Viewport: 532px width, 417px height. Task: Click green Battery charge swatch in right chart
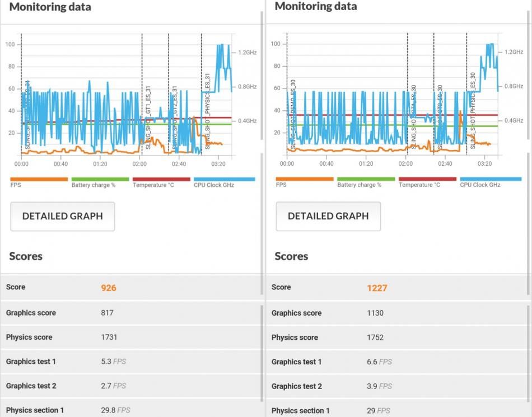(365, 179)
